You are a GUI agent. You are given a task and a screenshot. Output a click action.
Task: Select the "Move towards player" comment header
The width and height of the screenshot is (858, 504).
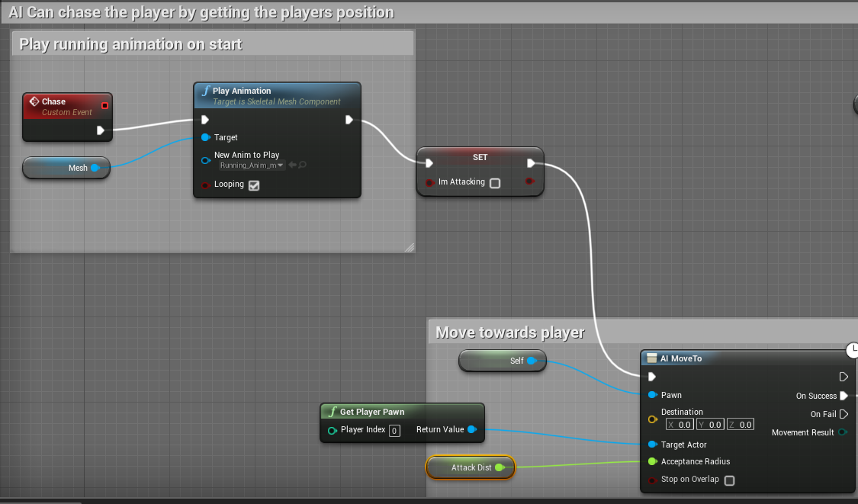click(x=509, y=332)
